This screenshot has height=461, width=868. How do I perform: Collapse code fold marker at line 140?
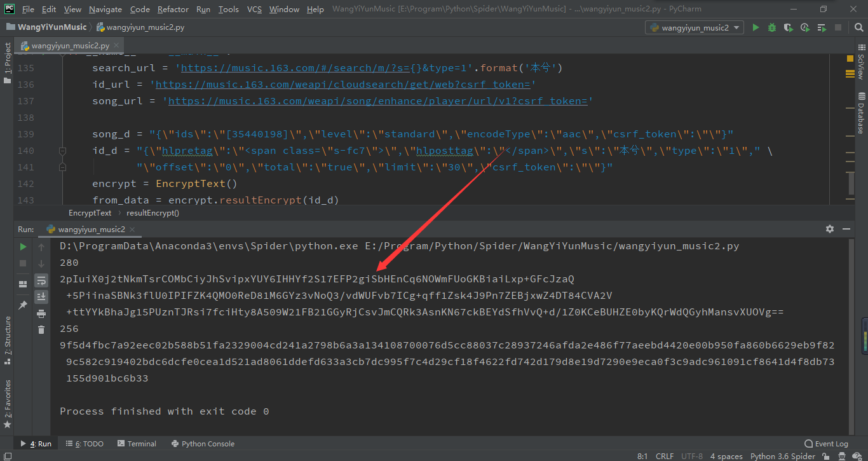click(62, 151)
